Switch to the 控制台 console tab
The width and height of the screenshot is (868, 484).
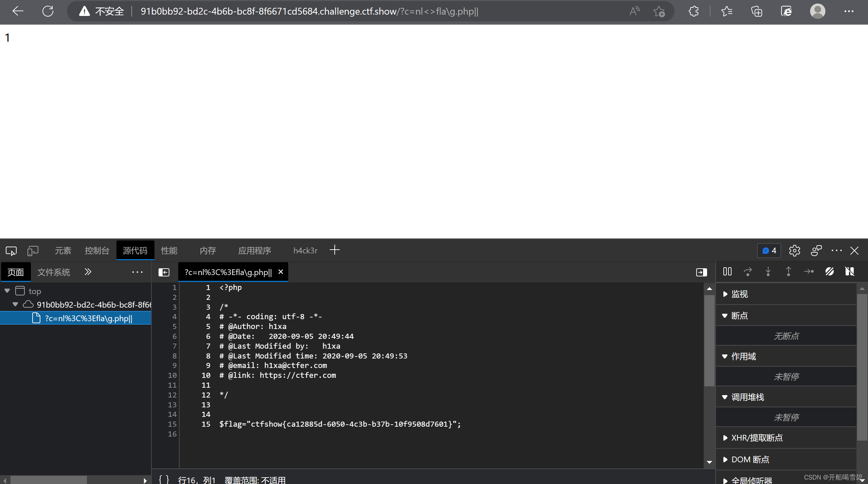tap(97, 251)
